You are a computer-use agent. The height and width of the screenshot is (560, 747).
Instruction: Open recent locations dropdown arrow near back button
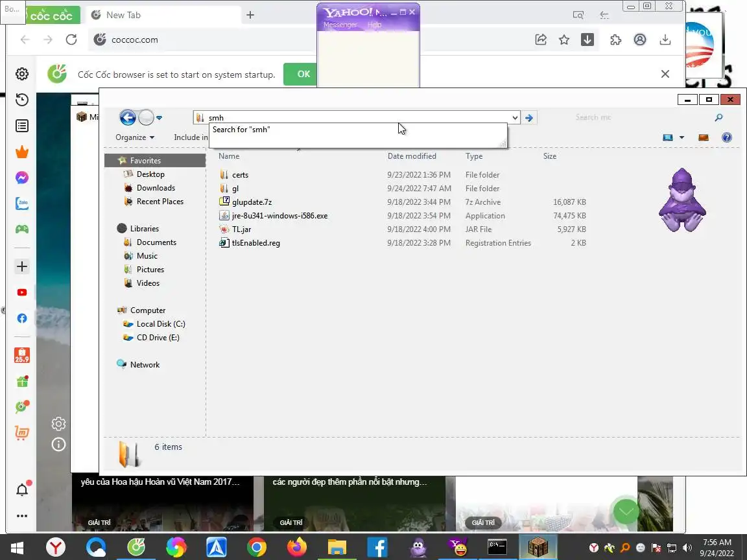(159, 117)
